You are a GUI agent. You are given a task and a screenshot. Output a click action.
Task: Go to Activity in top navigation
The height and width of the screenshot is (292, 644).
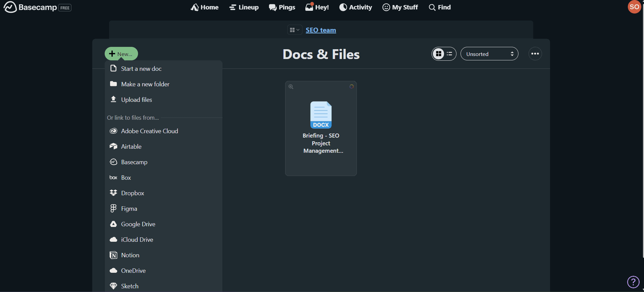pos(355,7)
